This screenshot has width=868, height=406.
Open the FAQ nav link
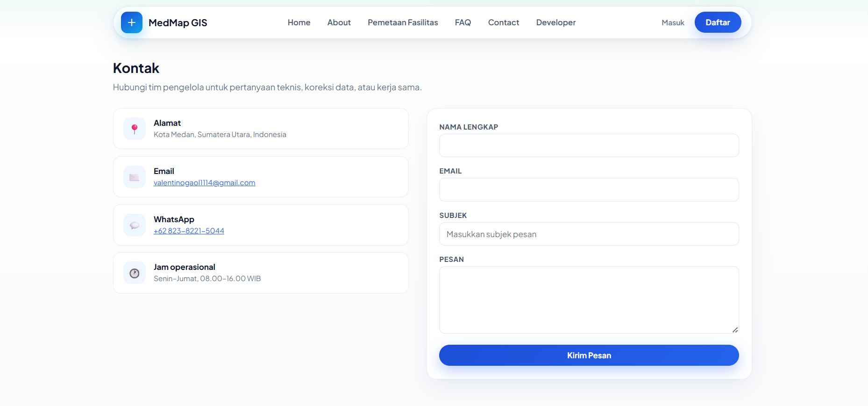(x=463, y=22)
